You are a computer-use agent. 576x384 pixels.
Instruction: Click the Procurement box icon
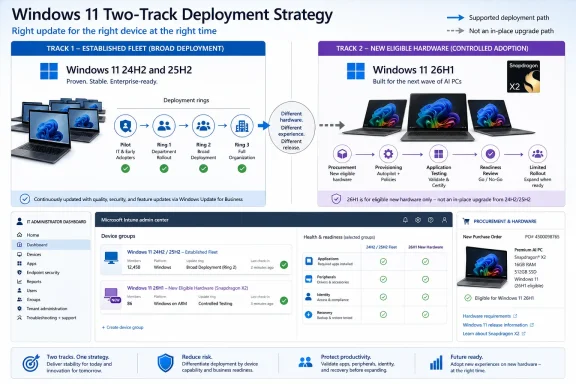(342, 154)
